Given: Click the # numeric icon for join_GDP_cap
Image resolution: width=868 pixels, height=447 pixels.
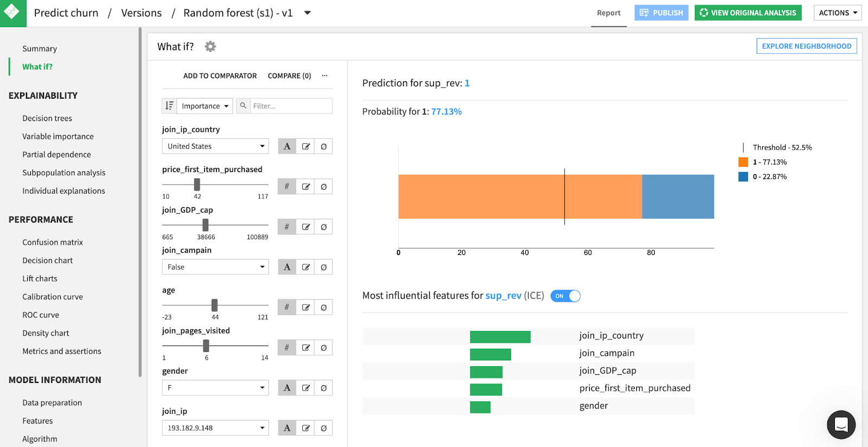Looking at the screenshot, I should [x=287, y=227].
